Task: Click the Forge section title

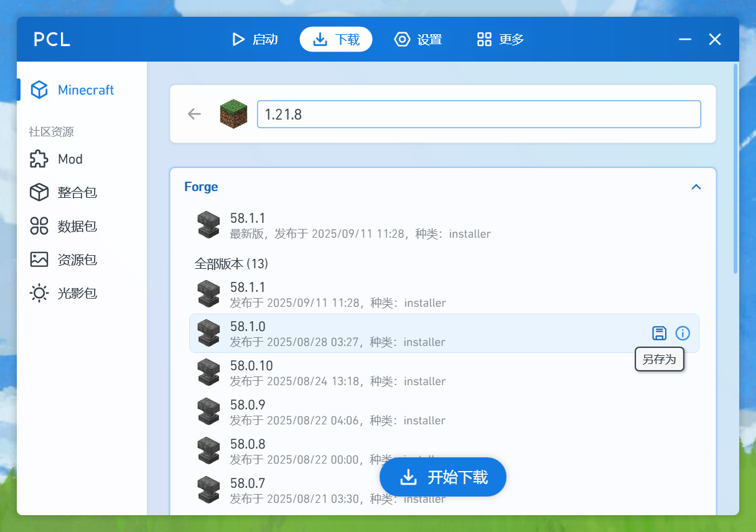Action: pos(201,187)
